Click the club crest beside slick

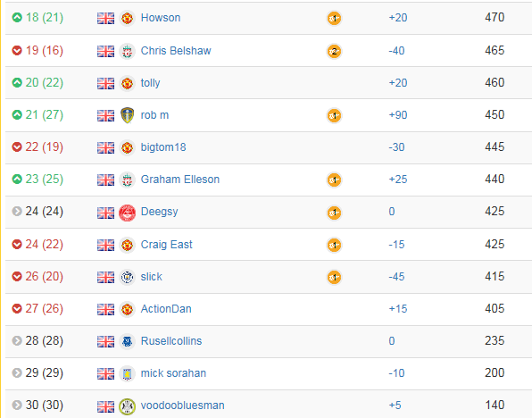pyautogui.click(x=128, y=277)
